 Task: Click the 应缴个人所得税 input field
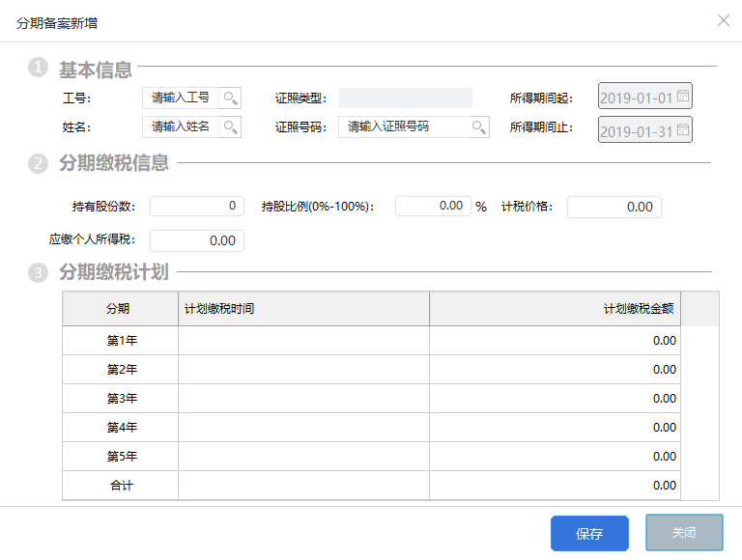197,240
